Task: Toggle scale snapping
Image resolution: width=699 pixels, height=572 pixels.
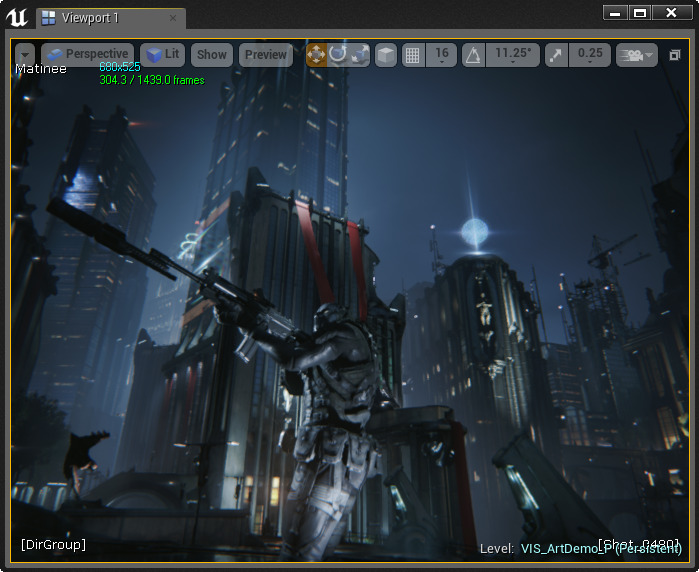Action: pos(557,55)
